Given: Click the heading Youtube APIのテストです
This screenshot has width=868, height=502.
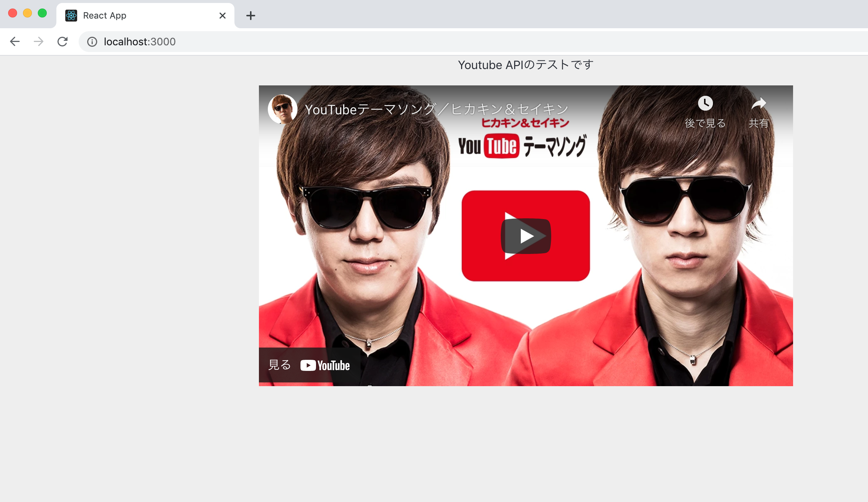Looking at the screenshot, I should click(525, 64).
